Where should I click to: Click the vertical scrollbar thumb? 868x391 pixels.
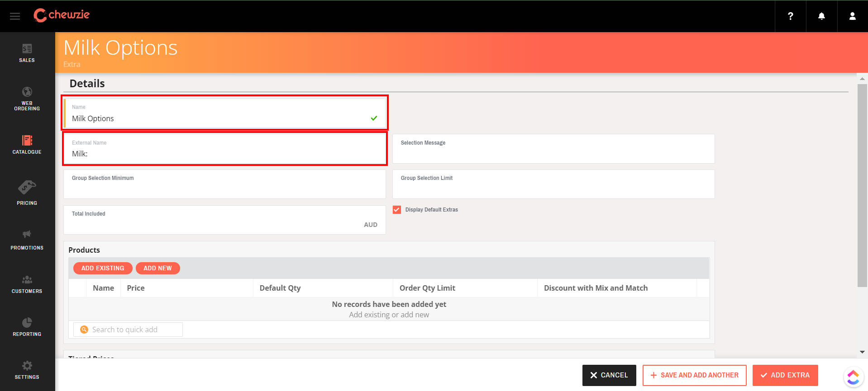(x=862, y=185)
